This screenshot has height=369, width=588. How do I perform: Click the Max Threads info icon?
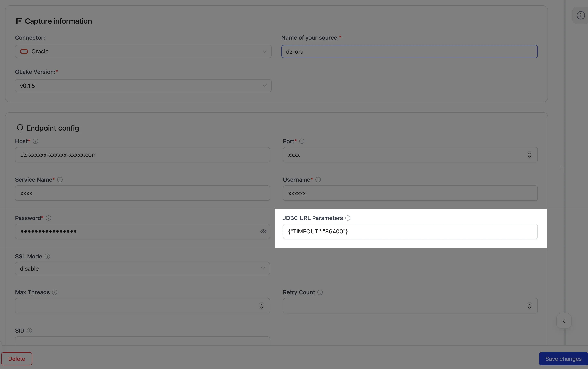[x=55, y=292]
